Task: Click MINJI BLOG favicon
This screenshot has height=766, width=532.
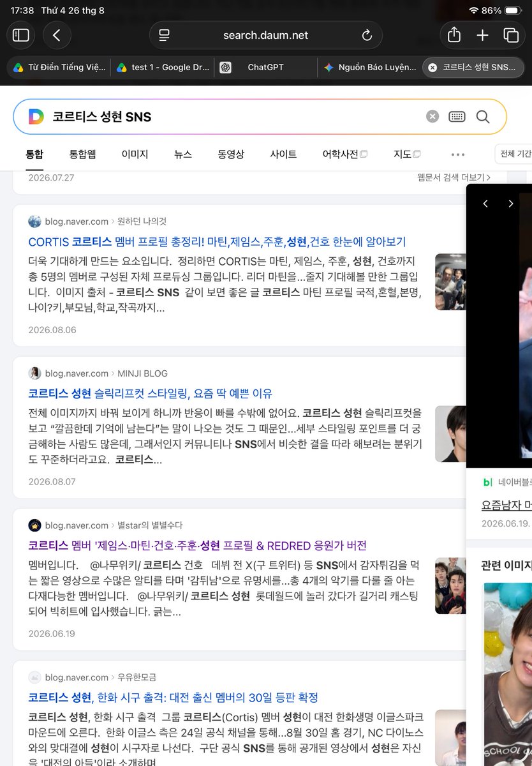Action: coord(34,373)
